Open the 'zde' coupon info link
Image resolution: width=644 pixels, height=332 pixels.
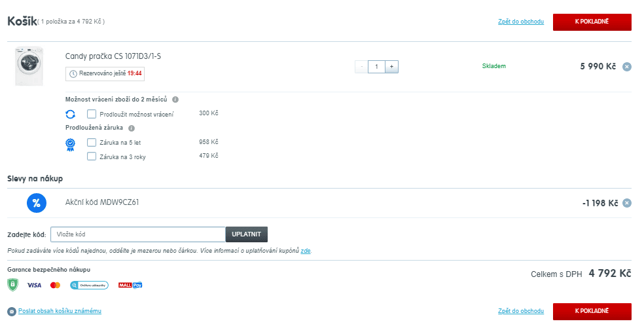[306, 251]
